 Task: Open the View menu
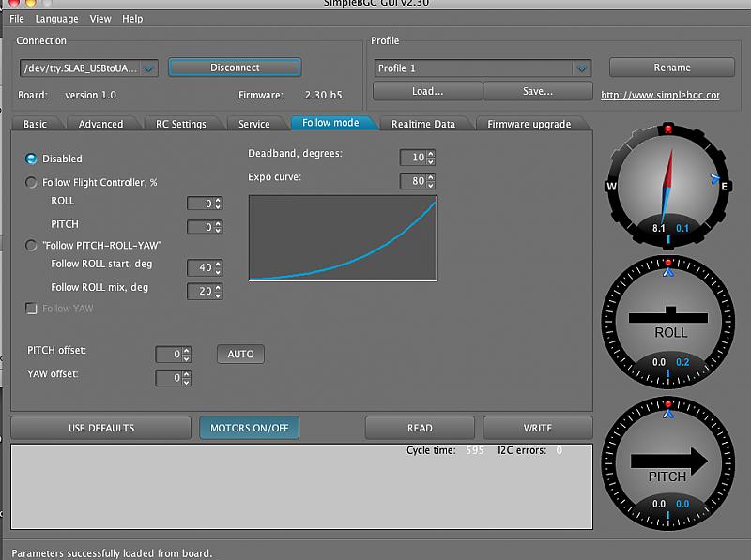click(100, 19)
